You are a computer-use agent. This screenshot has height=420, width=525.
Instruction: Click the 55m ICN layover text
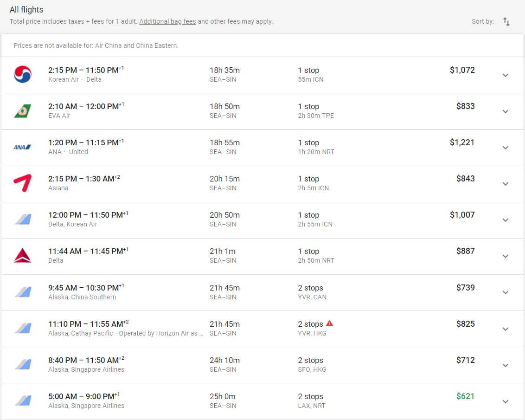(311, 79)
